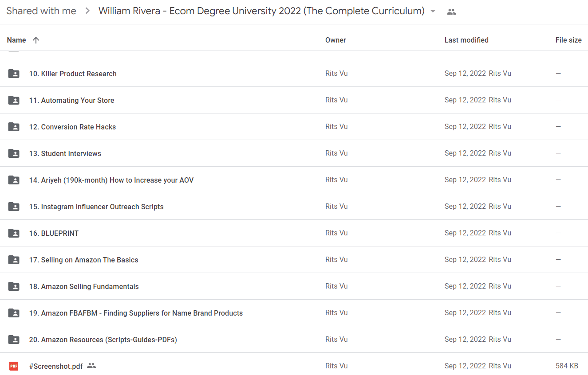Select 14. Ariyeh (190k-month) How to Increase your AOV

coord(111,180)
